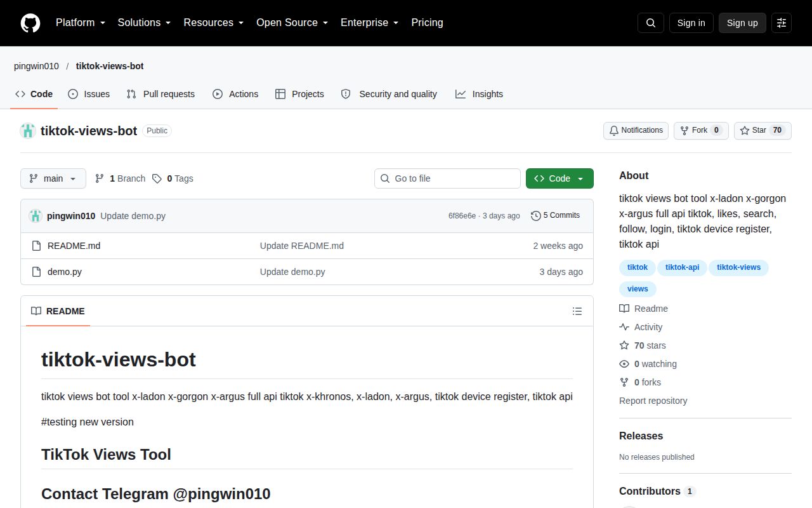
Task: Open the Resources menu
Action: click(214, 22)
